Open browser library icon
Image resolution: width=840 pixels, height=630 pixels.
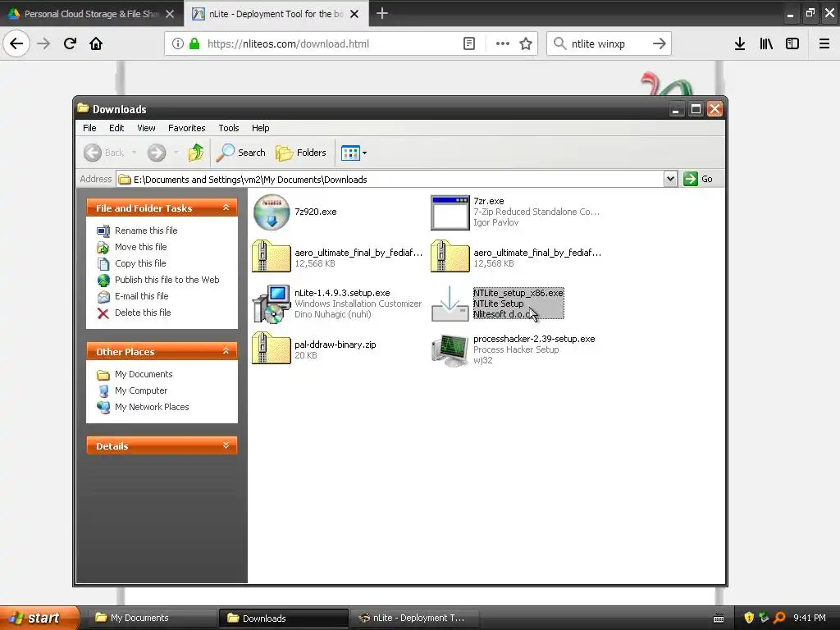tap(766, 43)
